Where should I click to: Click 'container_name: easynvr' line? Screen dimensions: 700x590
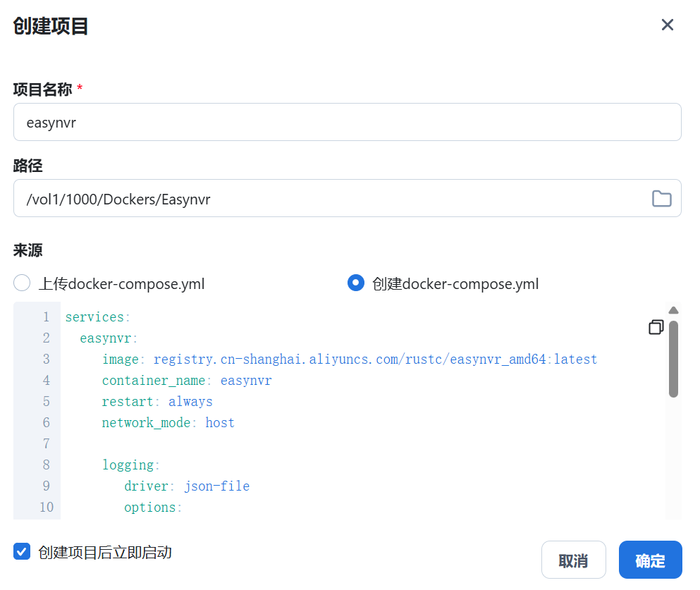187,380
